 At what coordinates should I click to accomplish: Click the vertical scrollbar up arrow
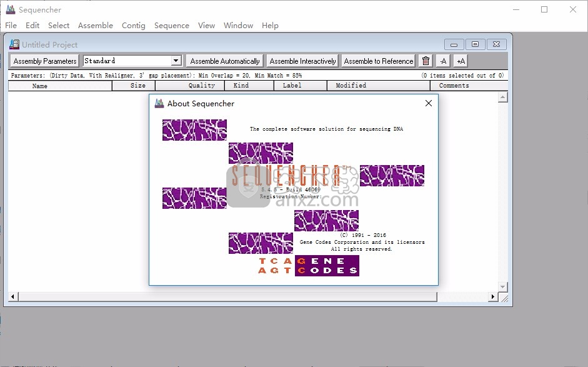click(x=503, y=98)
